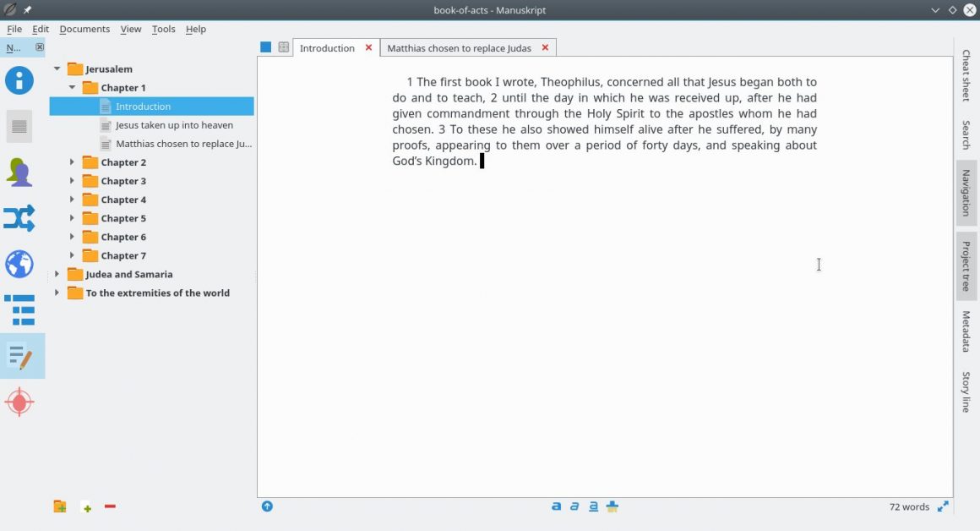The image size is (980, 531).
Task: Toggle bold formatting on selected text
Action: pyautogui.click(x=556, y=506)
